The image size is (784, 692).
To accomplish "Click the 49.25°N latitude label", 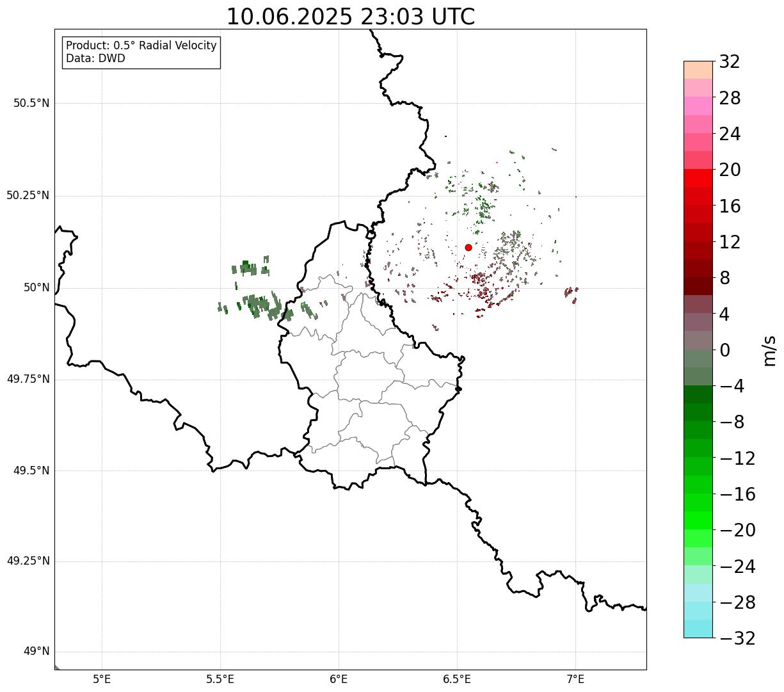I will click(x=28, y=561).
